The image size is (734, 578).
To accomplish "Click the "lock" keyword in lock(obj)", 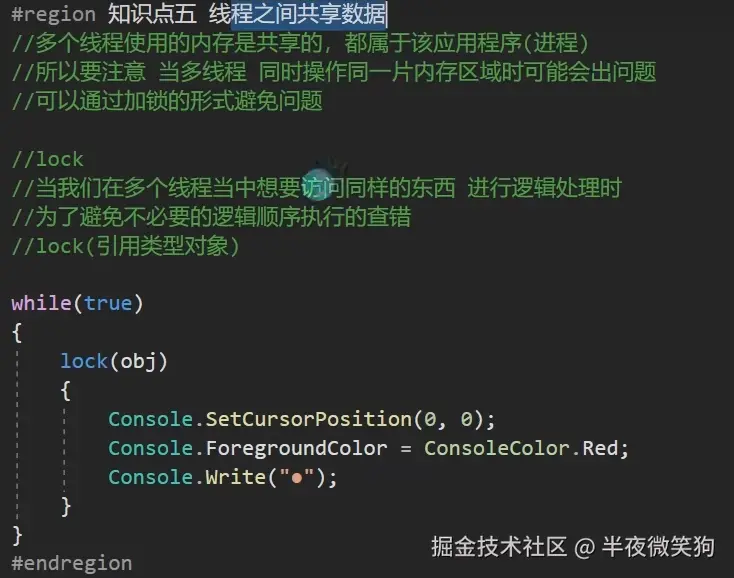I will click(x=83, y=361).
